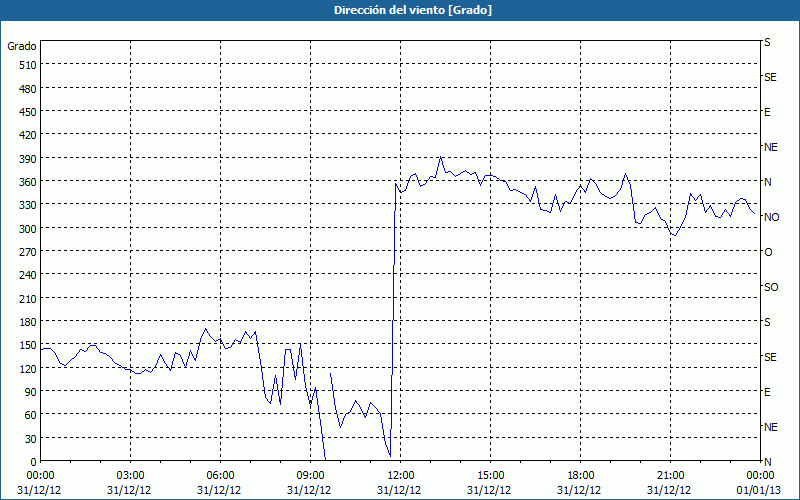Choose the 210 degree label
800x500 pixels.
click(x=28, y=298)
